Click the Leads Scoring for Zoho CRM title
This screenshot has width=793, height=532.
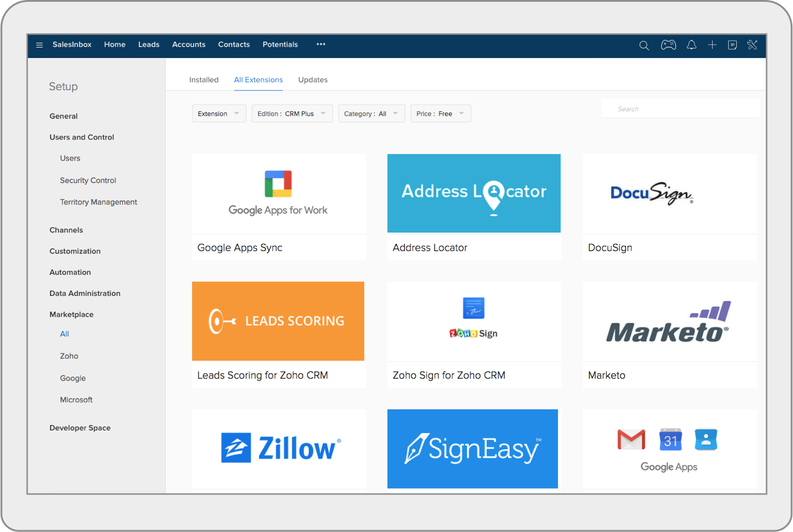tap(262, 375)
